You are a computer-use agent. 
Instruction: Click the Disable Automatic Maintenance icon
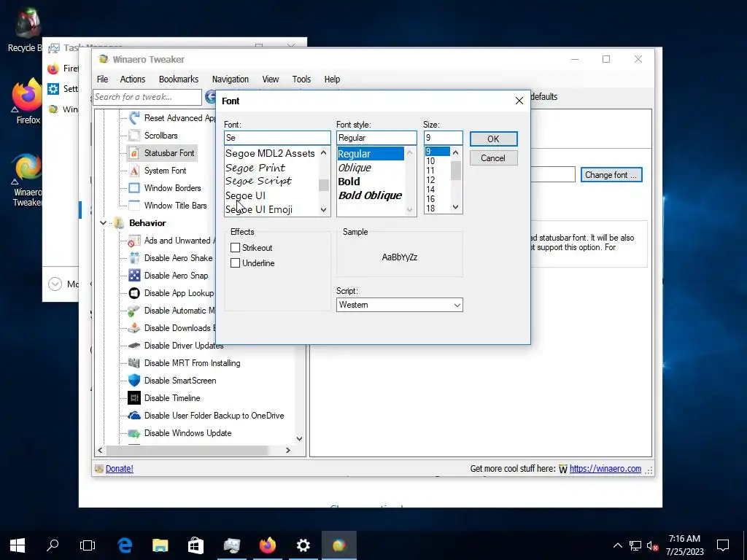134,311
